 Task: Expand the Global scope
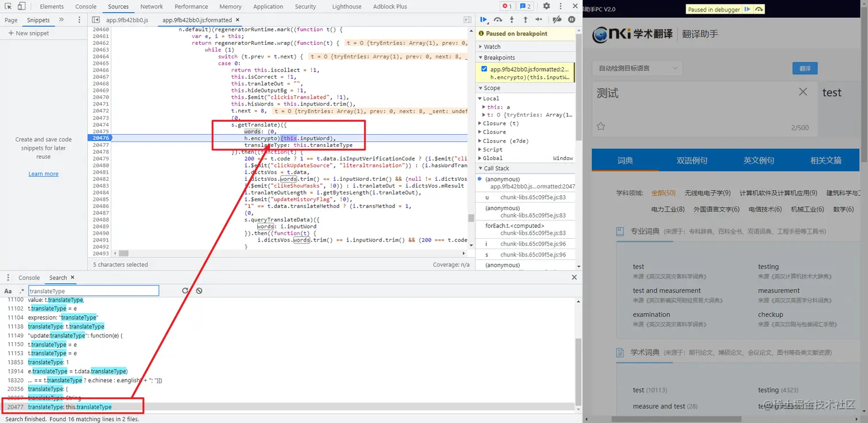click(491, 158)
